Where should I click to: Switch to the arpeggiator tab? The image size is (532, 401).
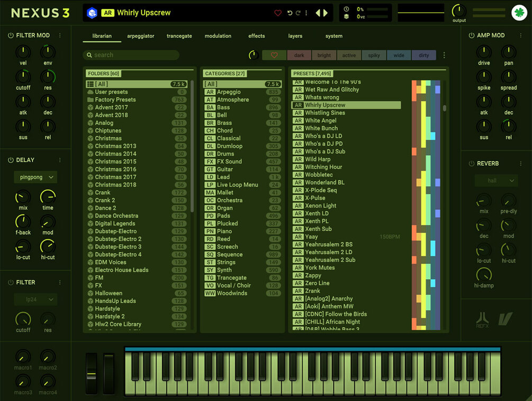pyautogui.click(x=140, y=36)
